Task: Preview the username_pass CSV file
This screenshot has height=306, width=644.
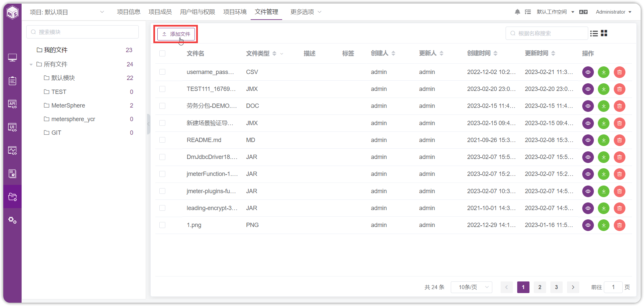Action: tap(588, 72)
